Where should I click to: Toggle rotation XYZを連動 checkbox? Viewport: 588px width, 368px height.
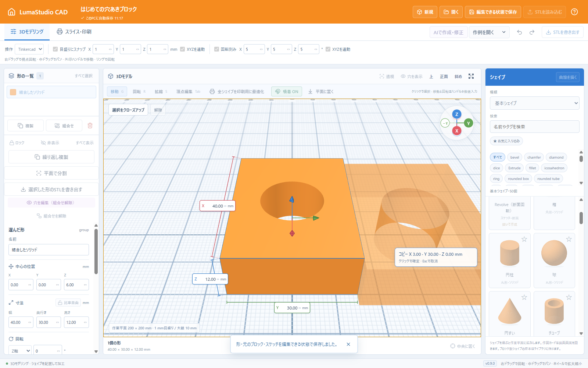tap(328, 49)
